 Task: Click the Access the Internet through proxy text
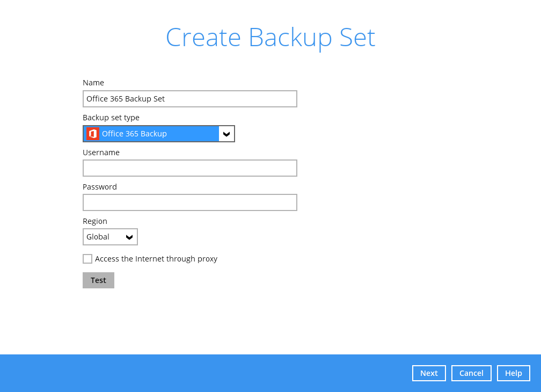click(x=156, y=259)
